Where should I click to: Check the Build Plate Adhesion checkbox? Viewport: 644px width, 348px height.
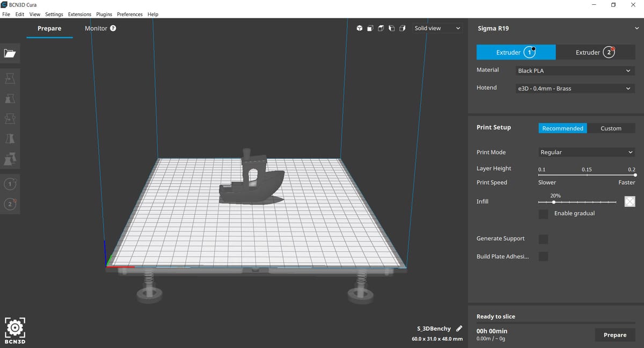click(543, 257)
